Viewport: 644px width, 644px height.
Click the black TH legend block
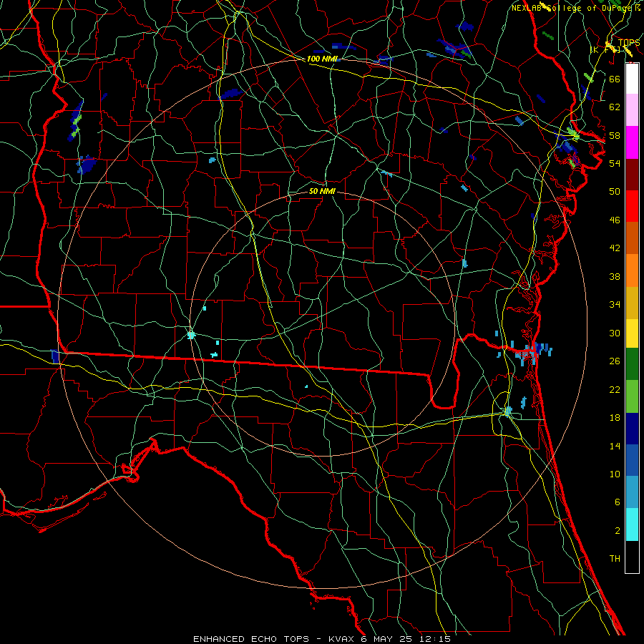point(632,557)
